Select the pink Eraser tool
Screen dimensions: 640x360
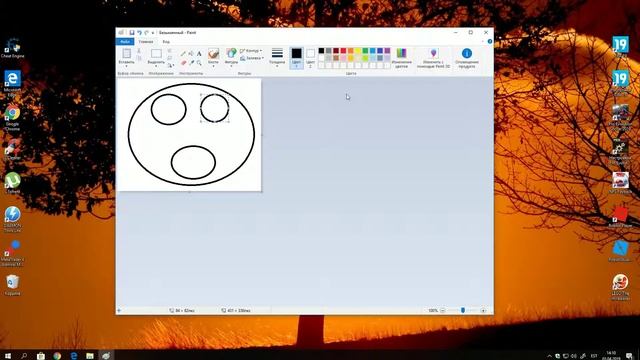(183, 63)
